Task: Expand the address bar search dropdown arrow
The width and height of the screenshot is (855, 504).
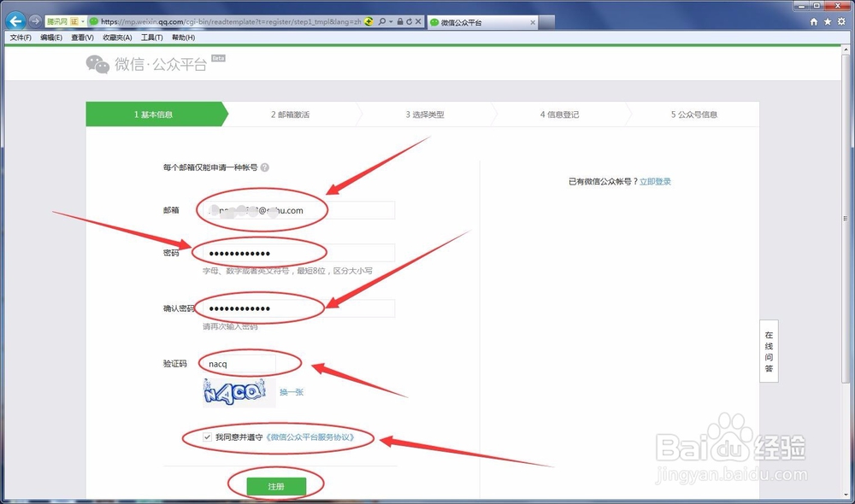Action: click(391, 22)
